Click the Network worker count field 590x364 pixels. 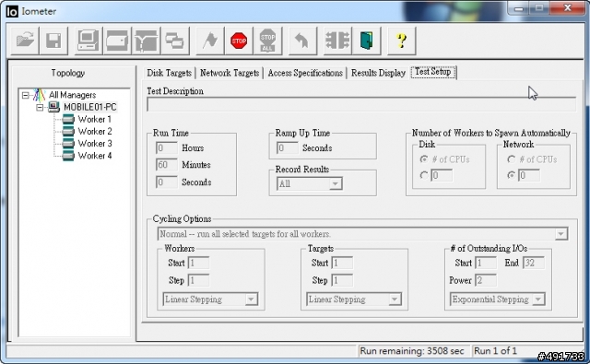click(529, 175)
